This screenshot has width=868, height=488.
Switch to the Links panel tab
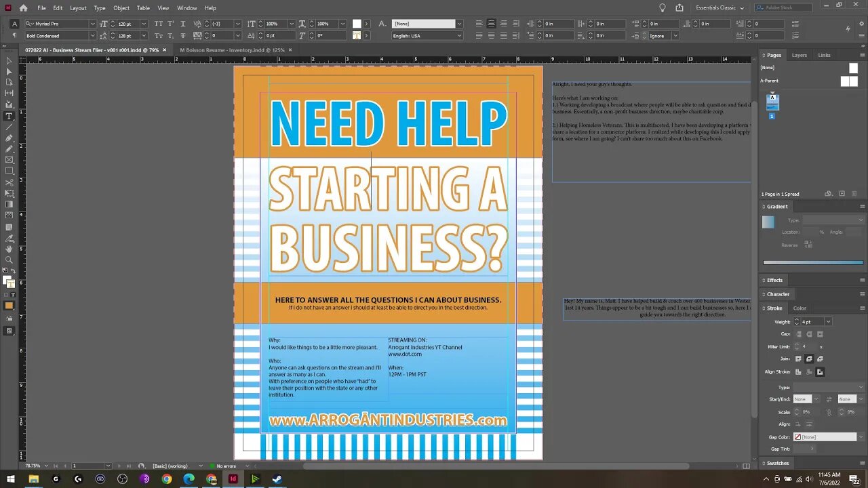[x=824, y=55]
